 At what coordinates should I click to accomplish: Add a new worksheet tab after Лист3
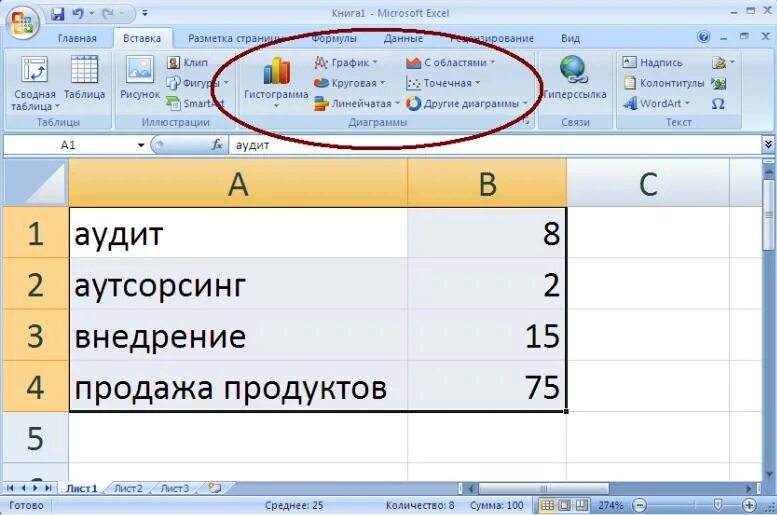click(x=215, y=488)
